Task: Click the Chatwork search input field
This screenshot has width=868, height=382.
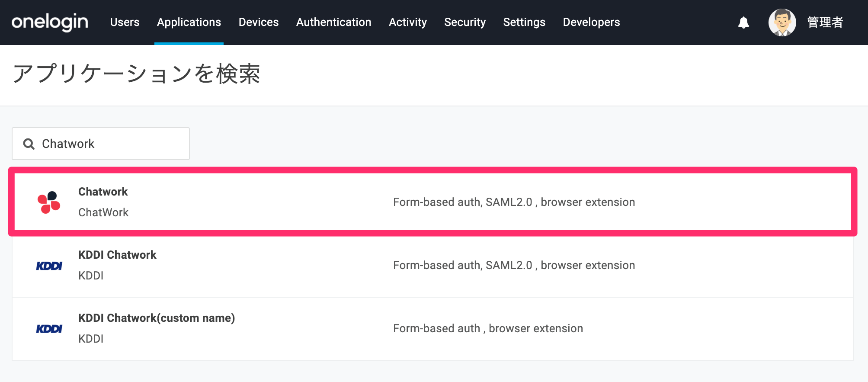Action: [x=101, y=144]
